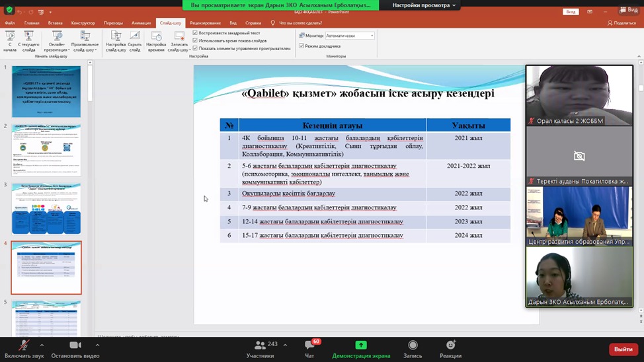The width and height of the screenshot is (644, 362).
Task: Click video tile 'Центр развития образования'
Action: (x=579, y=216)
